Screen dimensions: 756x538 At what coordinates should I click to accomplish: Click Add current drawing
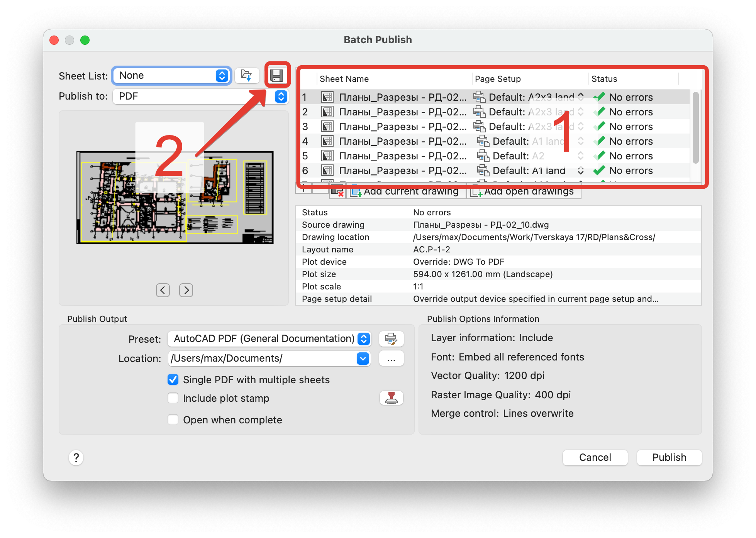[x=406, y=191]
